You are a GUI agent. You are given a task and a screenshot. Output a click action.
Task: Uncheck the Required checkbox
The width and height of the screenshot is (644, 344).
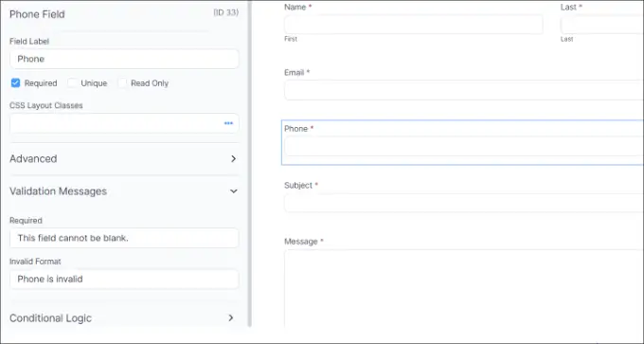click(x=15, y=83)
